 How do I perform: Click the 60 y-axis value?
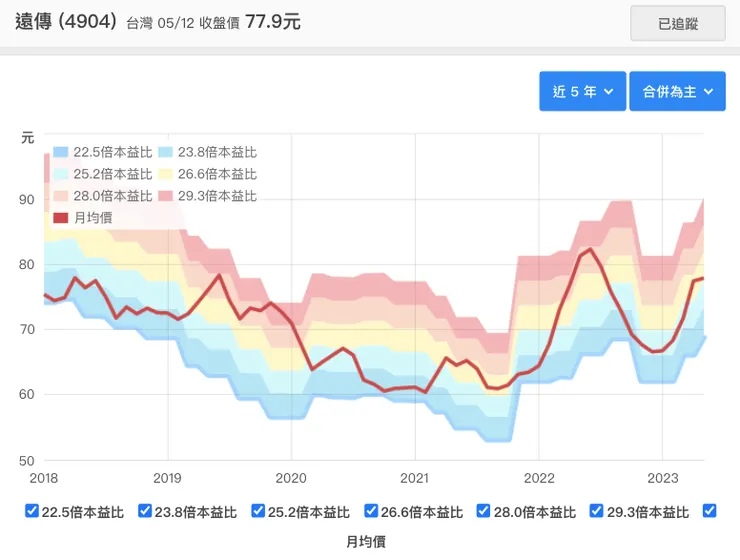[27, 394]
